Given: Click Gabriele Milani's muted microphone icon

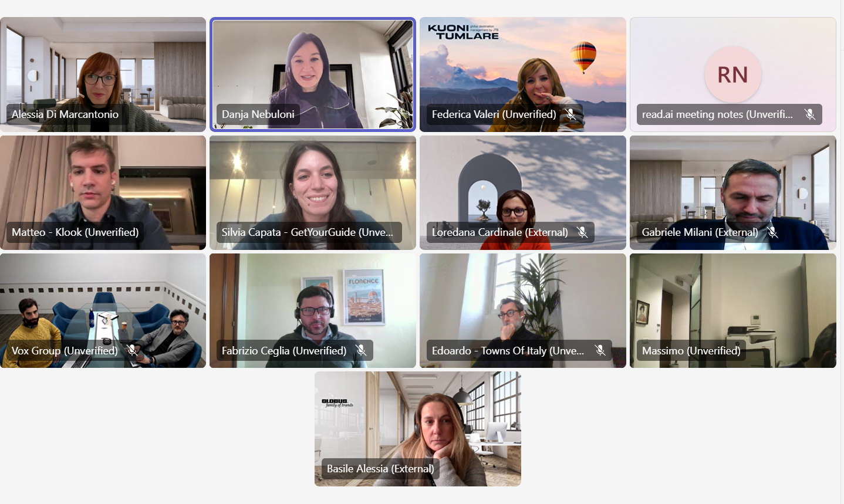Looking at the screenshot, I should [772, 232].
